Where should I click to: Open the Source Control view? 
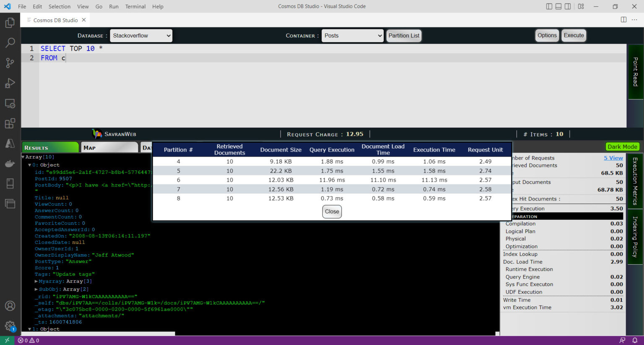pyautogui.click(x=10, y=63)
